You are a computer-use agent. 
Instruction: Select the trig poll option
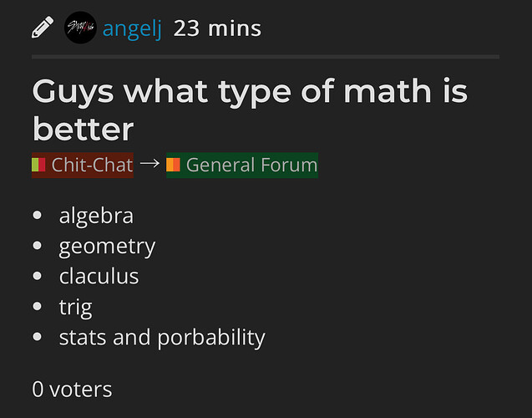click(x=75, y=308)
